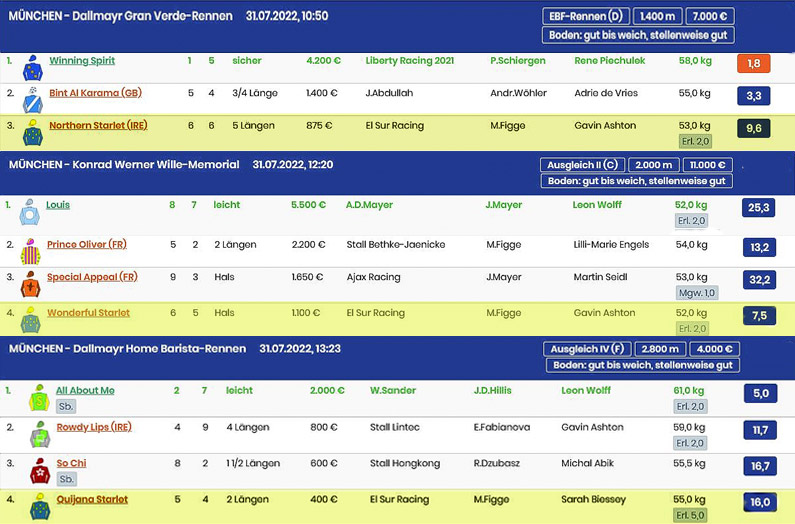Click Wonderful Starlet's jockey silk icon
This screenshot has width=795, height=524.
pos(31,320)
